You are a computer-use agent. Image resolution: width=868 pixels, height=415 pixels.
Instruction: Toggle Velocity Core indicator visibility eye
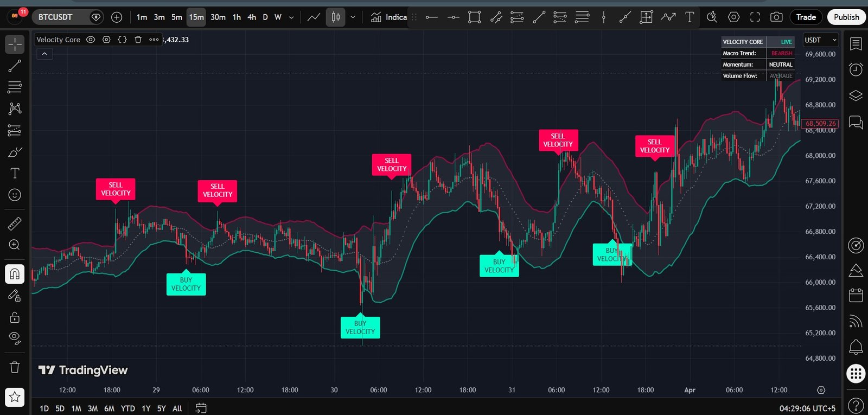[91, 40]
